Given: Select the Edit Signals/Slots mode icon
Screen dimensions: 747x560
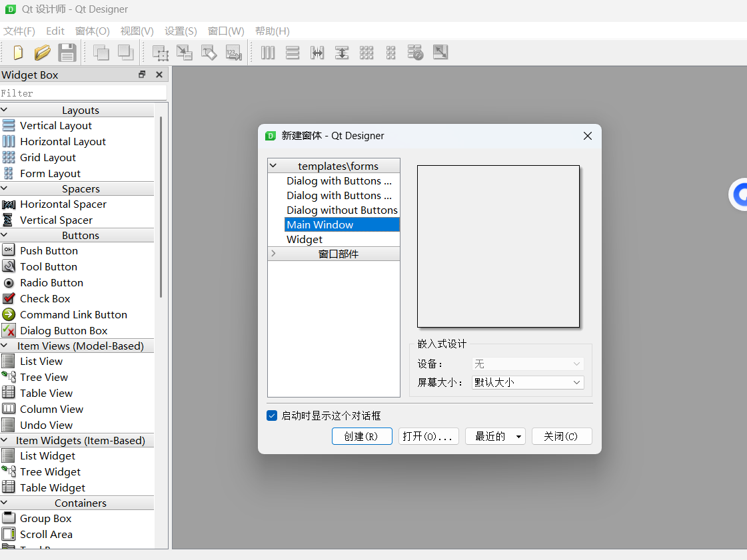Looking at the screenshot, I should 185,53.
